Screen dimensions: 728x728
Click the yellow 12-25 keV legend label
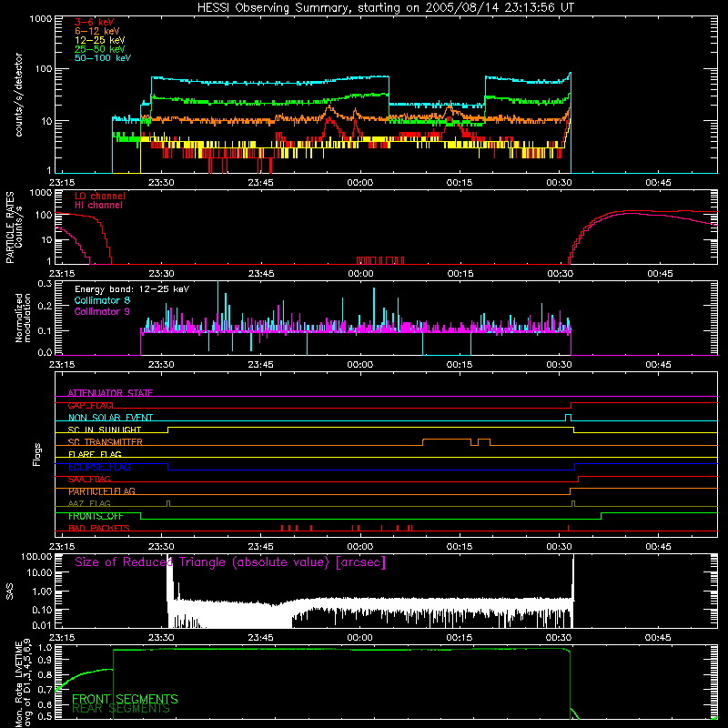(99, 40)
